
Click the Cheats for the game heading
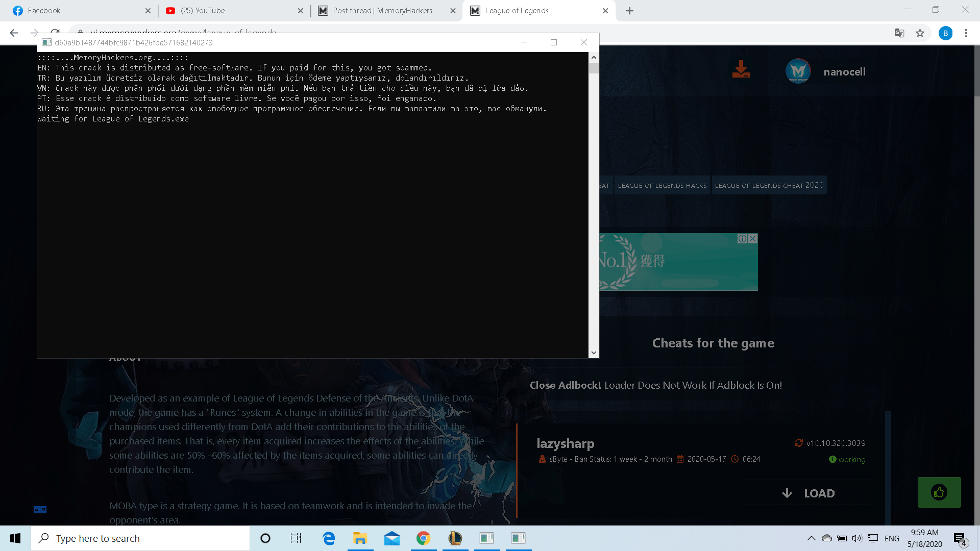point(713,343)
